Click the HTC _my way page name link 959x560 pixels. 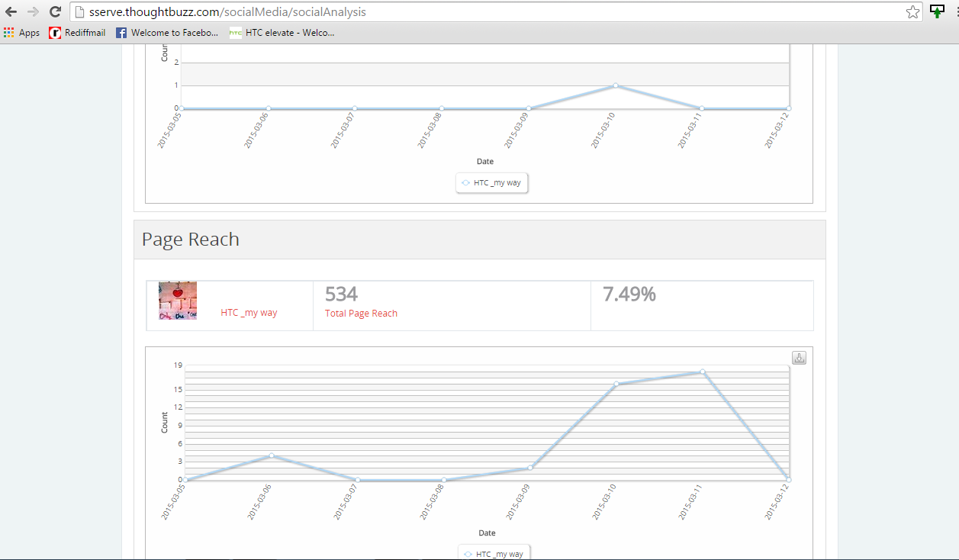tap(249, 313)
